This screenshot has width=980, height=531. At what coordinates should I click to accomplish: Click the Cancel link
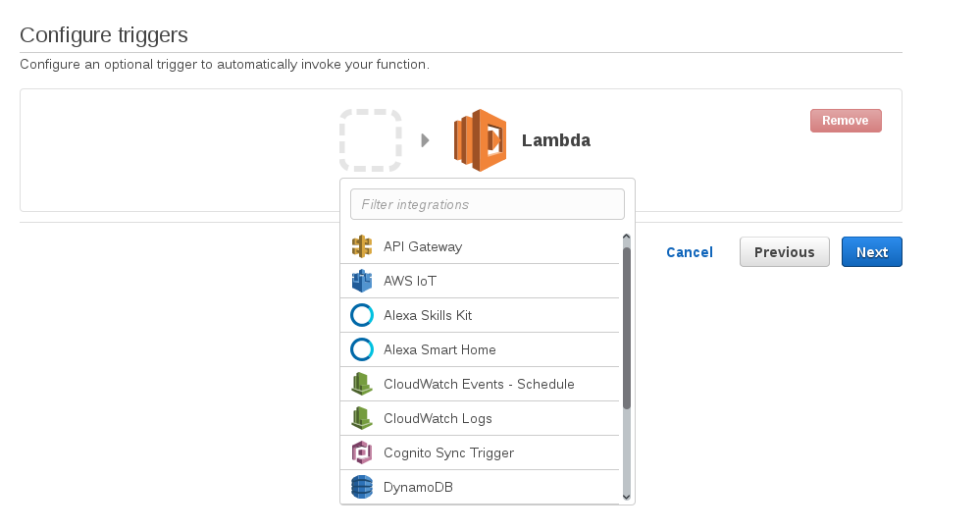pyautogui.click(x=690, y=252)
